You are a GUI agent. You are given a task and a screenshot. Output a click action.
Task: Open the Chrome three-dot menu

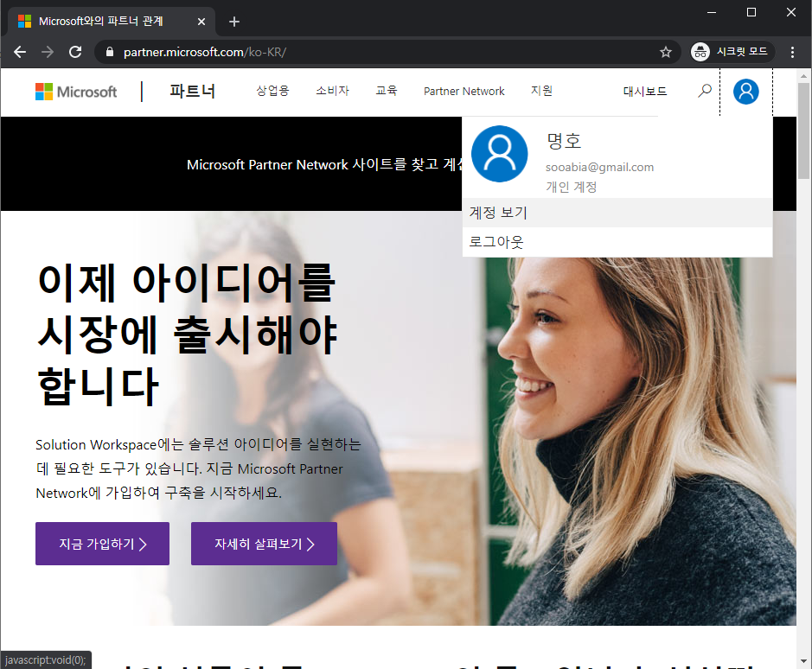[792, 52]
